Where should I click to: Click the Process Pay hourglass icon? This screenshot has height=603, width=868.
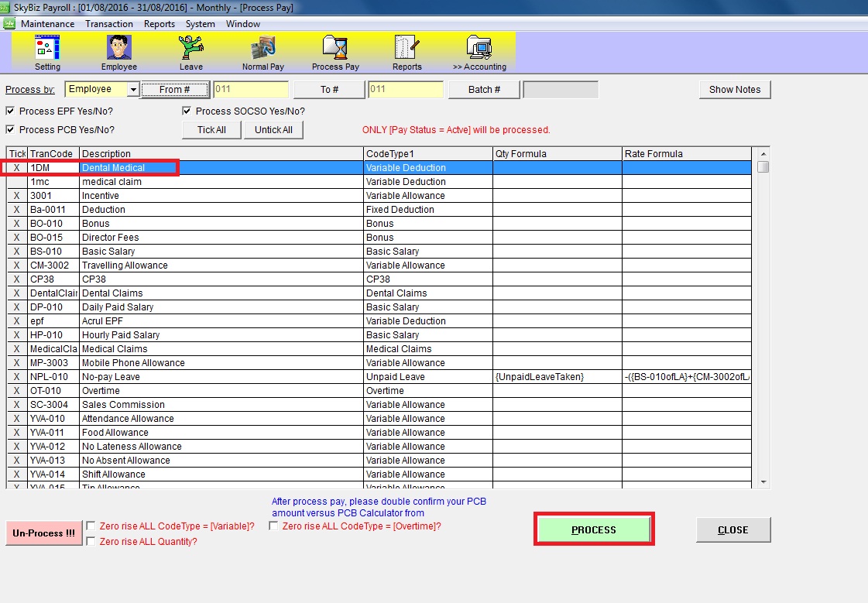335,48
